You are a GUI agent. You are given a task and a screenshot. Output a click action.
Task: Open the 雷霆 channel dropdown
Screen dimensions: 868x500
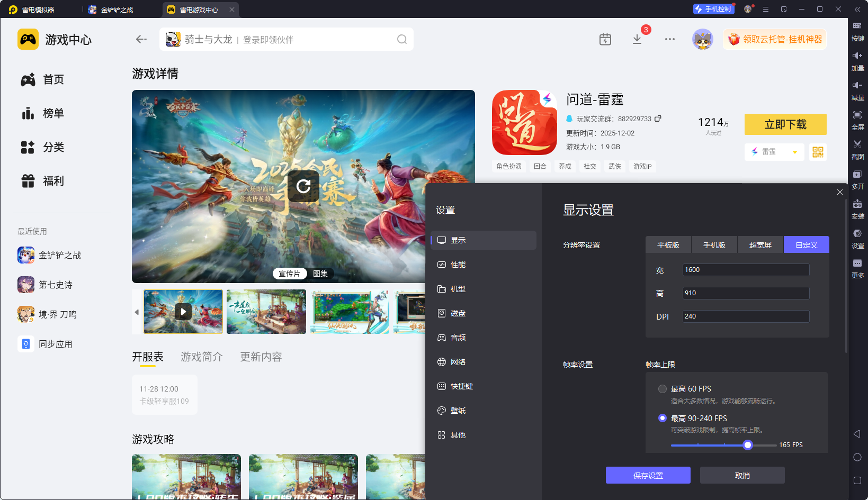coord(774,152)
